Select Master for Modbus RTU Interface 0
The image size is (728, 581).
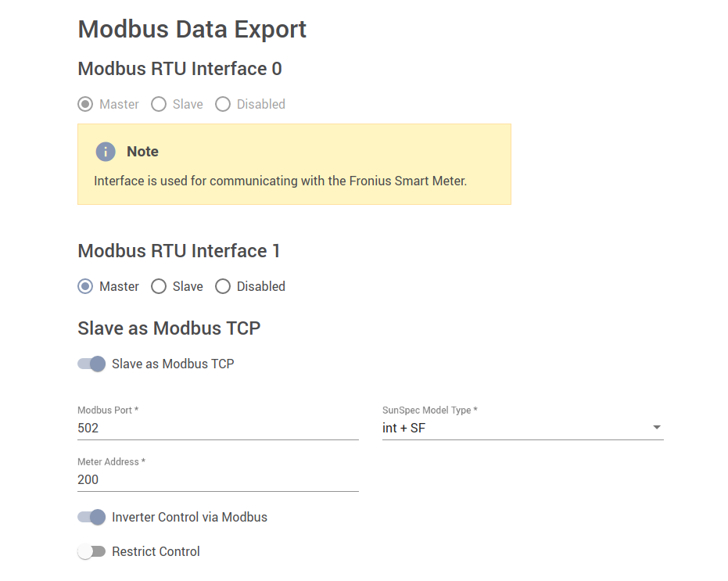point(86,104)
